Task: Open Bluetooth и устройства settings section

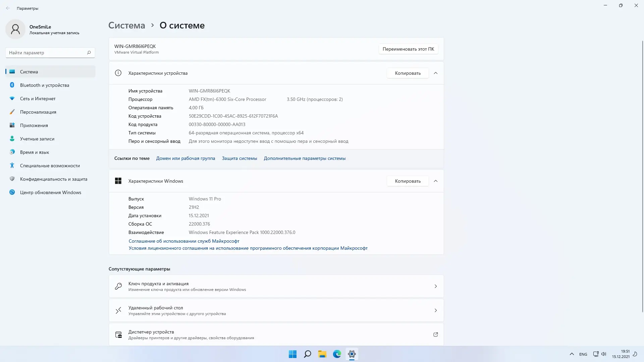Action: (44, 85)
